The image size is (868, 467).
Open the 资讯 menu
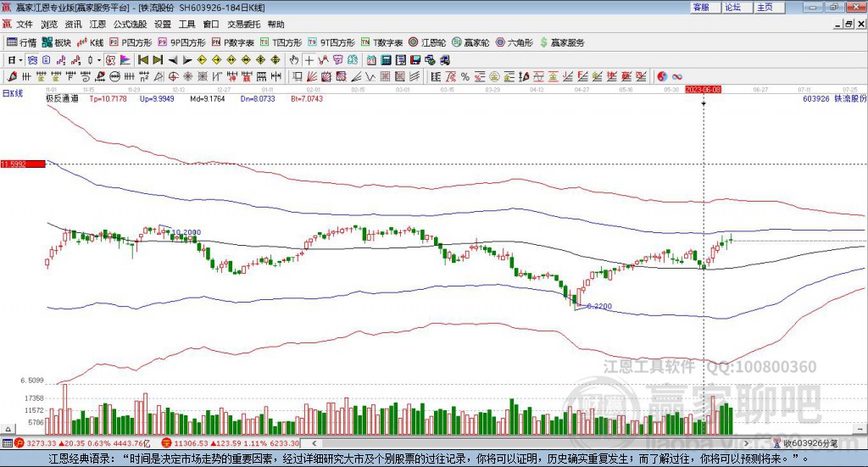click(73, 25)
